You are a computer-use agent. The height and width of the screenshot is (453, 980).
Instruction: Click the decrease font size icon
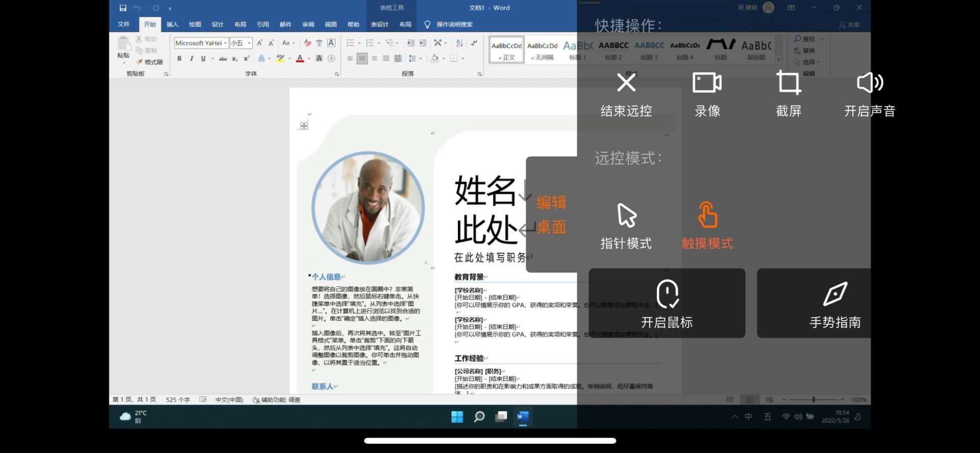[x=271, y=43]
